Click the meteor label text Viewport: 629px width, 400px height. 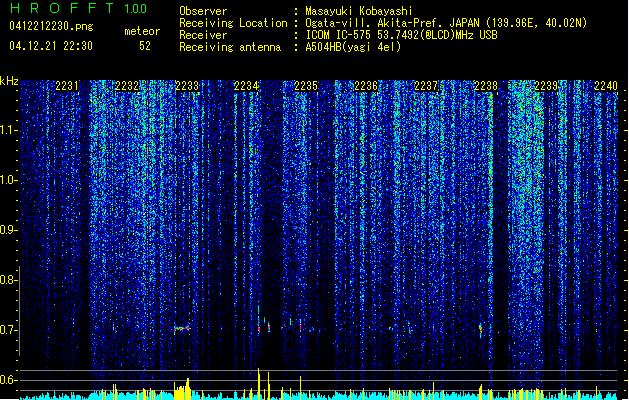pos(142,31)
